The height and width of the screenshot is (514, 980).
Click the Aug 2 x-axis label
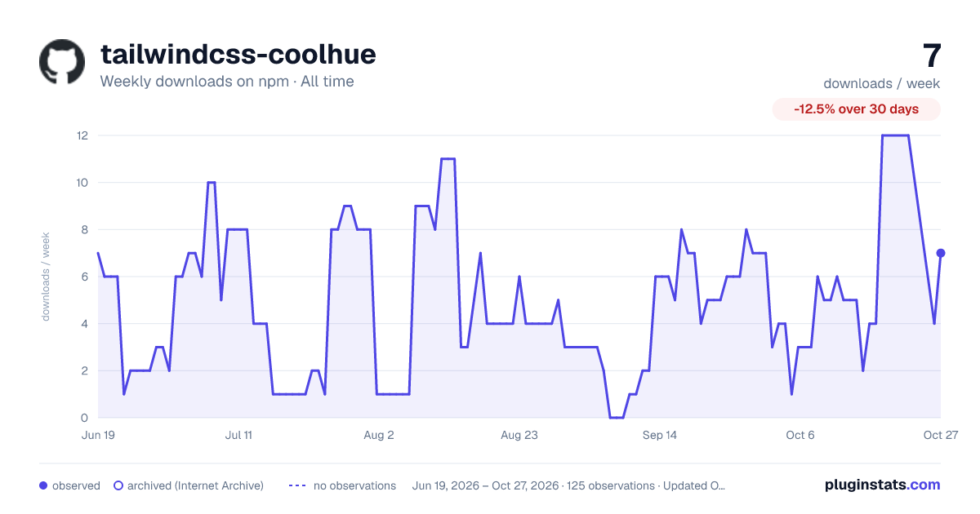click(x=379, y=435)
